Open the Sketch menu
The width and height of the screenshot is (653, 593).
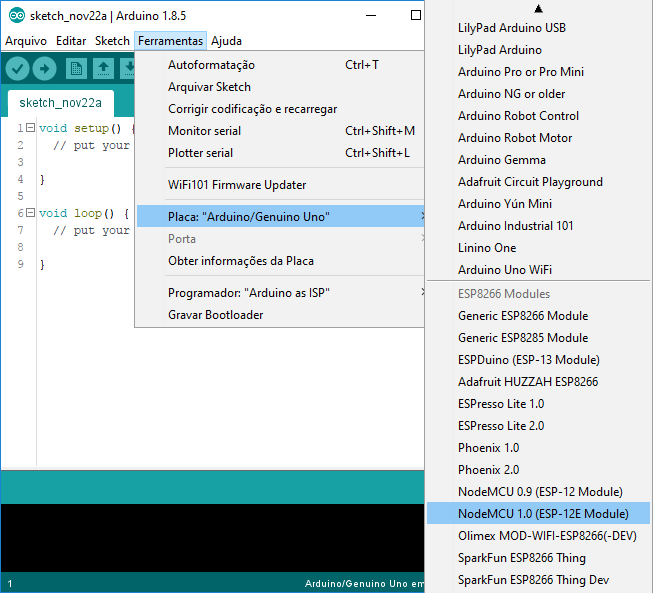point(112,41)
